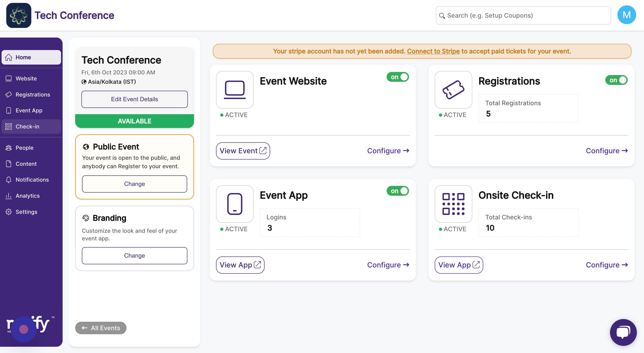Viewport: 644px width, 353px height.
Task: Click the record circle on sidebar logo
Action: click(x=24, y=329)
